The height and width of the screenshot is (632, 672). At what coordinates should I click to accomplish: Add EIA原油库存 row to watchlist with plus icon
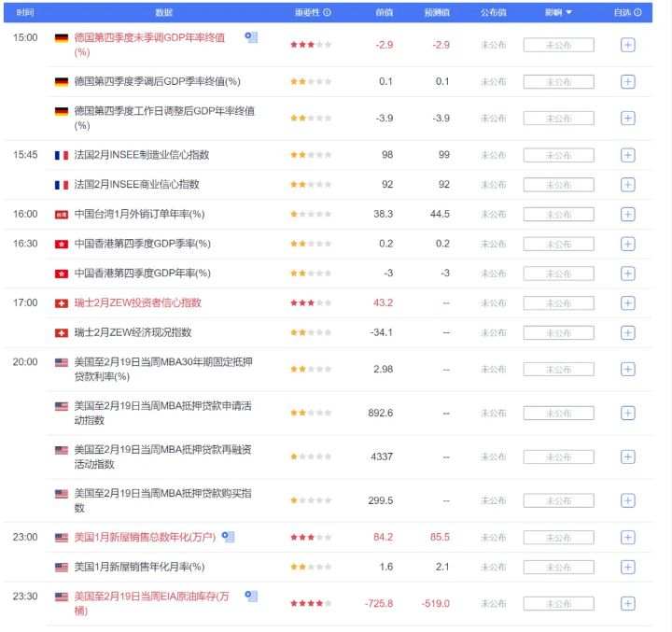pos(627,604)
